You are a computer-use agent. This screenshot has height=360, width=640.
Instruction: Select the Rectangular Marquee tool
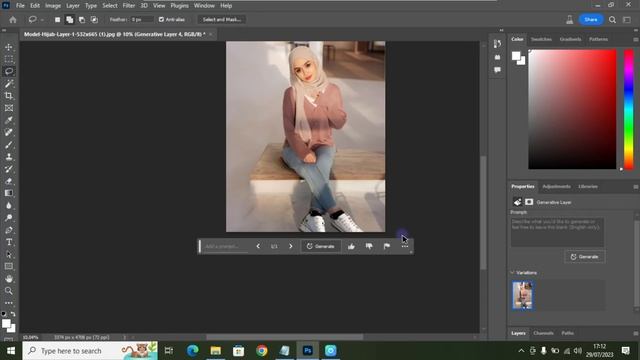[9, 59]
